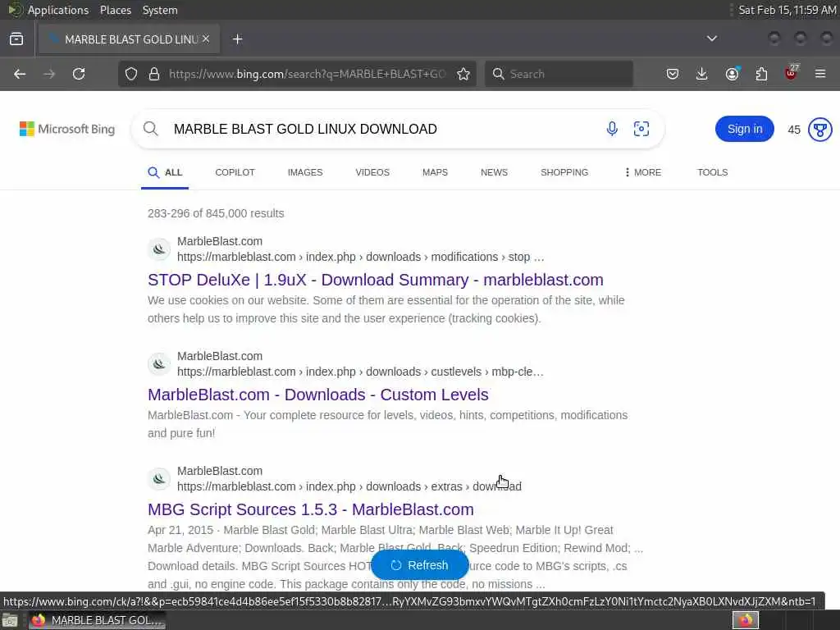Click the browser address bar URL
The image size is (840, 630).
click(307, 74)
